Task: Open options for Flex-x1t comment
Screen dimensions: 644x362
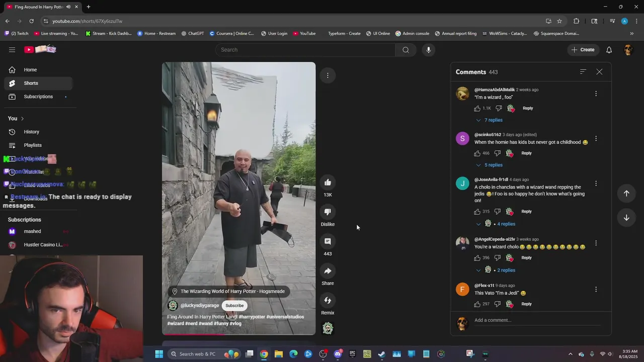Action: coord(596,289)
